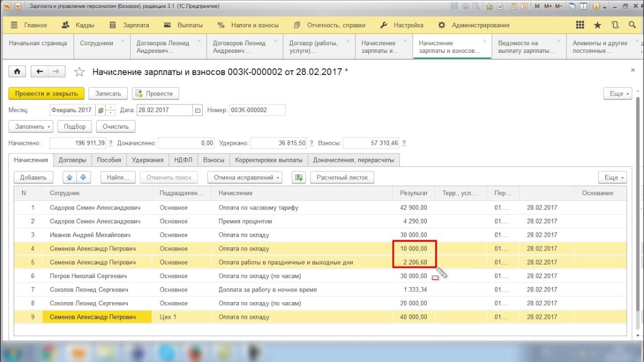
Task: Navigate back with the left arrow
Action: pyautogui.click(x=39, y=72)
